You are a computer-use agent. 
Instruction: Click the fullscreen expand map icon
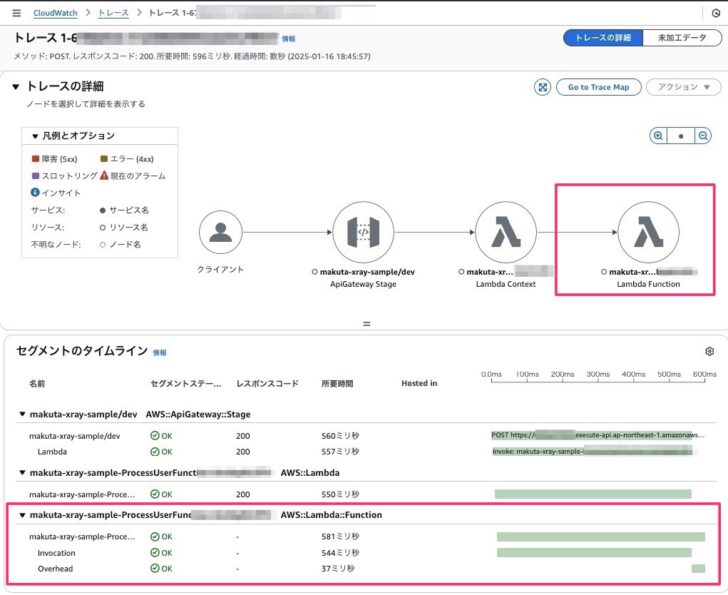pyautogui.click(x=542, y=87)
